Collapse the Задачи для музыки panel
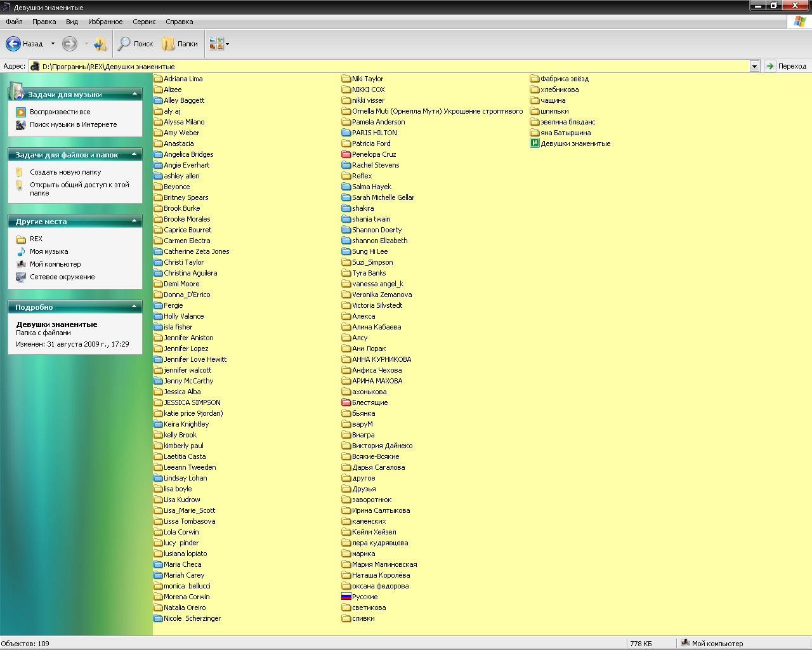Screen dimensions: 812x650 134,94
